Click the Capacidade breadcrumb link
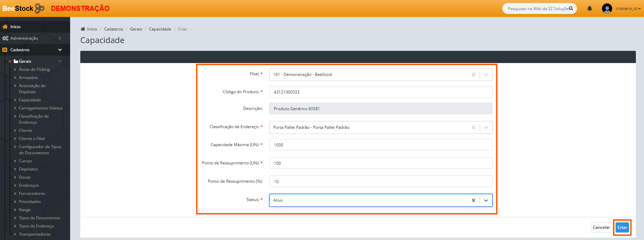 (x=160, y=29)
